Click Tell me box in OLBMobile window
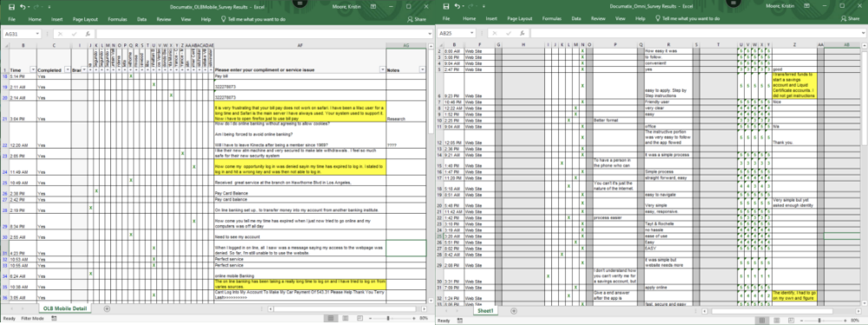The image size is (868, 325). (x=253, y=19)
